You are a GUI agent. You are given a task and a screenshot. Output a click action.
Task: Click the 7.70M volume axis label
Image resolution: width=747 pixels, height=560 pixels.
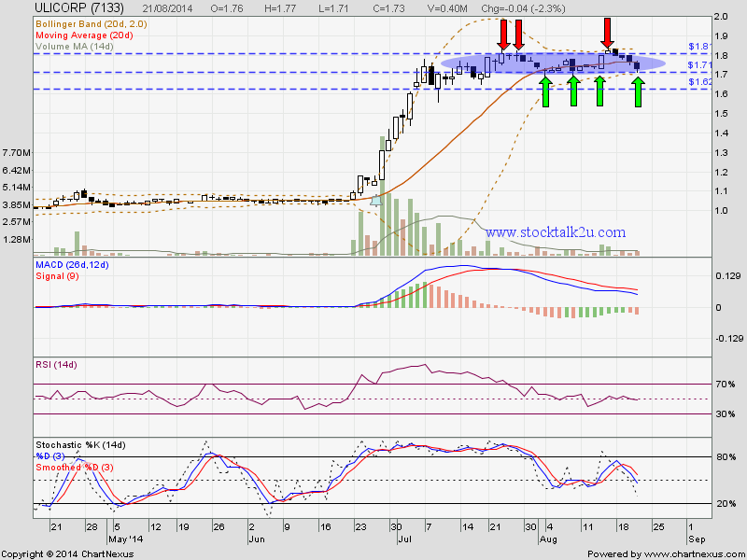(x=17, y=153)
